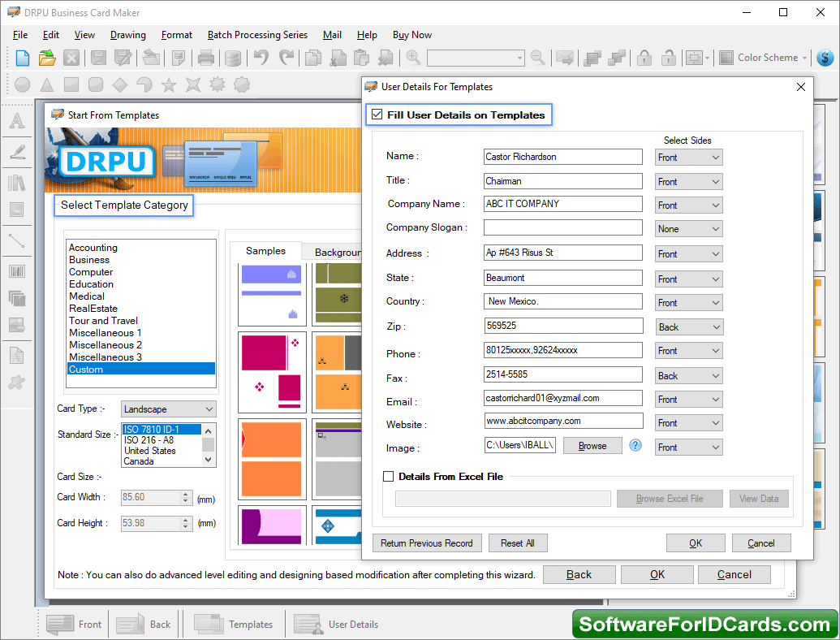The height and width of the screenshot is (640, 840).
Task: Select the line drawing sidebar tool
Action: (17, 240)
